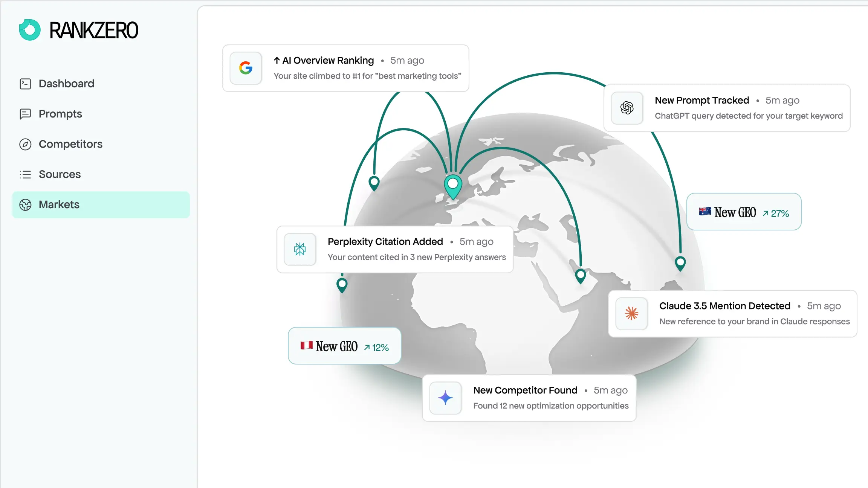Click the Markets globe icon in sidebar
The image size is (868, 488).
25,205
